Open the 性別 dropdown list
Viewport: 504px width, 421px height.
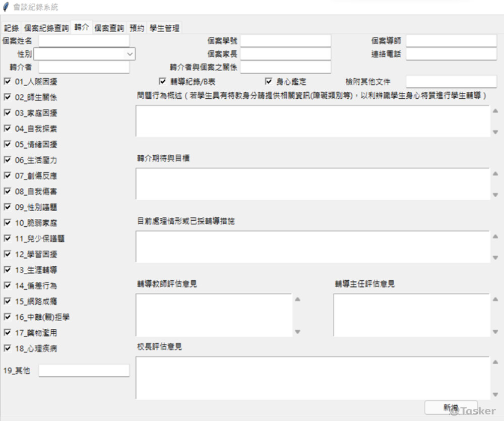click(130, 53)
